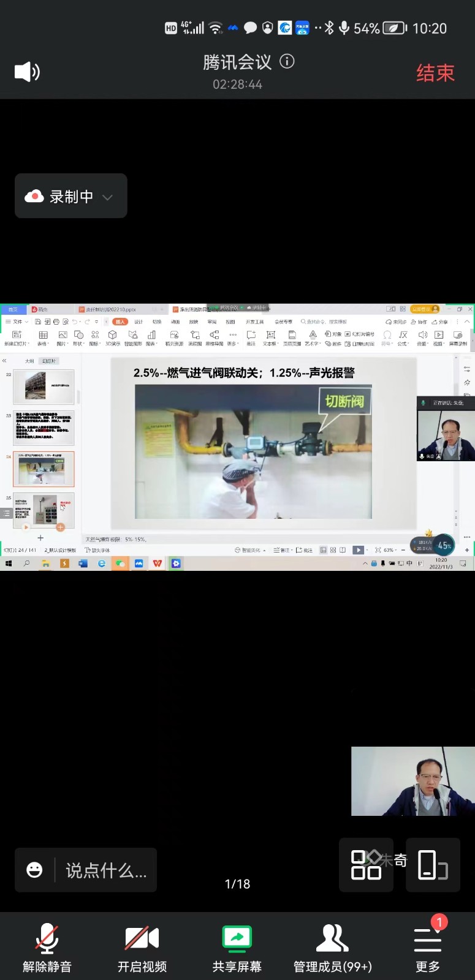Select slide 23 thumbnail
Viewport: 475px width, 980px height.
coord(44,428)
